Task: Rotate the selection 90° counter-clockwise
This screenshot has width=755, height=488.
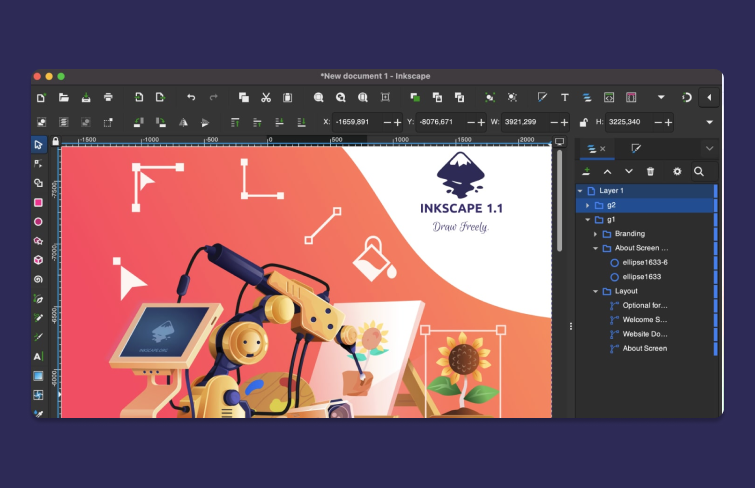Action: tap(139, 122)
